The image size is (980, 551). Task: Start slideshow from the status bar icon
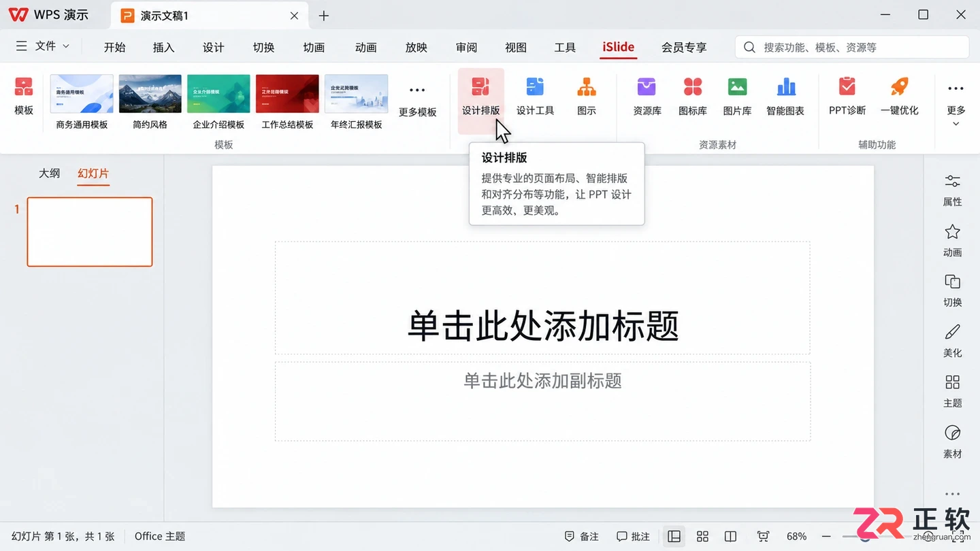pos(763,537)
